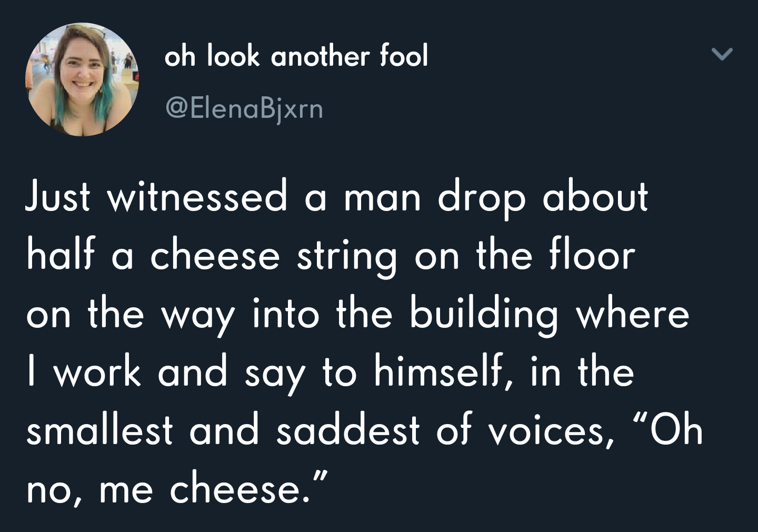Click the word 'work' in the tweet

click(97, 372)
